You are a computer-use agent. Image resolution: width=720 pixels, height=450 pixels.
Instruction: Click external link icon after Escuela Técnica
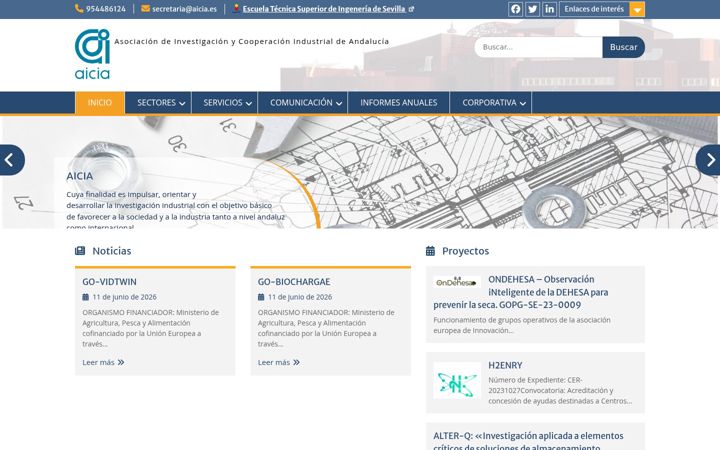(x=411, y=9)
